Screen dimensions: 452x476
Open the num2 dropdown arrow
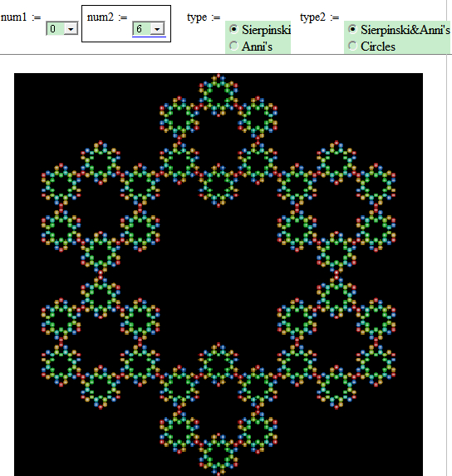(x=157, y=29)
